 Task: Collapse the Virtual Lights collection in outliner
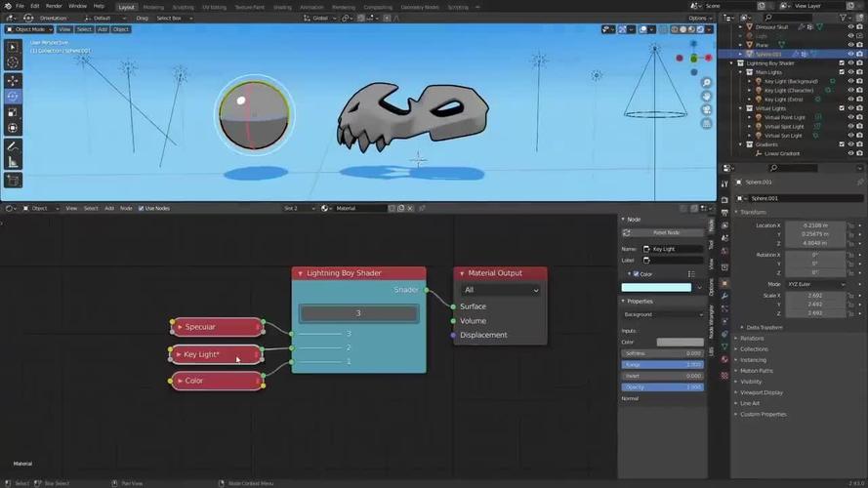point(741,108)
